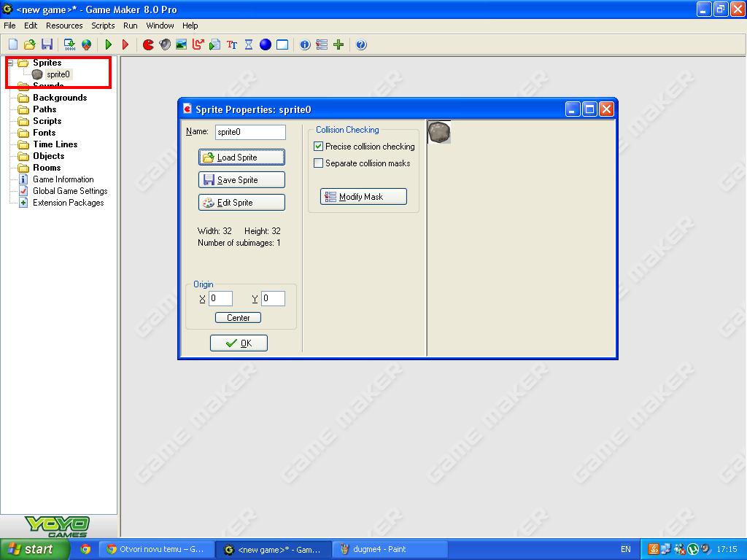747x560 pixels.
Task: Open the Run menu
Action: 130,26
